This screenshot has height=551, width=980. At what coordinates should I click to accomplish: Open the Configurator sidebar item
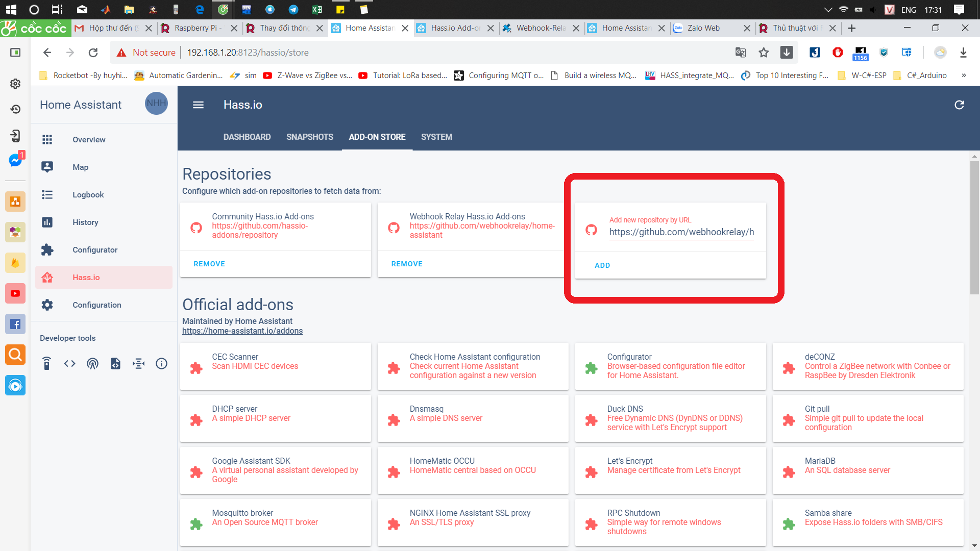point(104,250)
